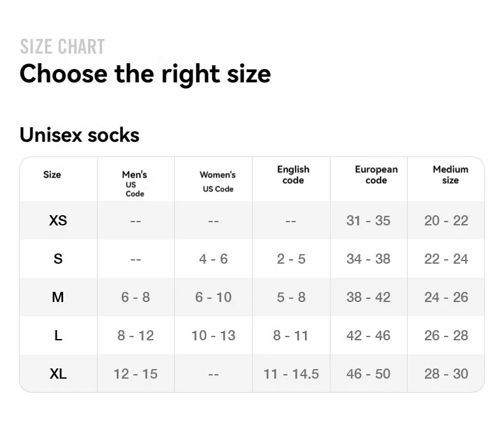The width and height of the screenshot is (504, 431).
Task: Click the European '31 - 35' cell
Action: coord(368,221)
